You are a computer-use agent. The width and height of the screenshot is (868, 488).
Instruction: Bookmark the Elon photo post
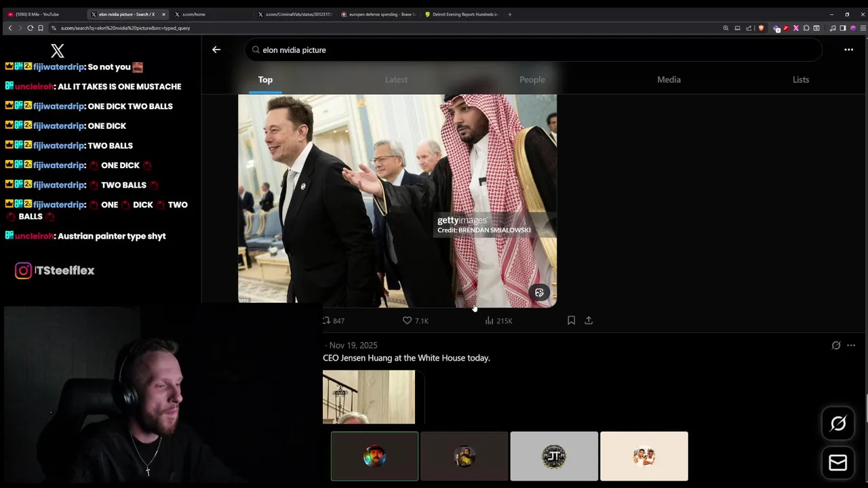[571, 321]
